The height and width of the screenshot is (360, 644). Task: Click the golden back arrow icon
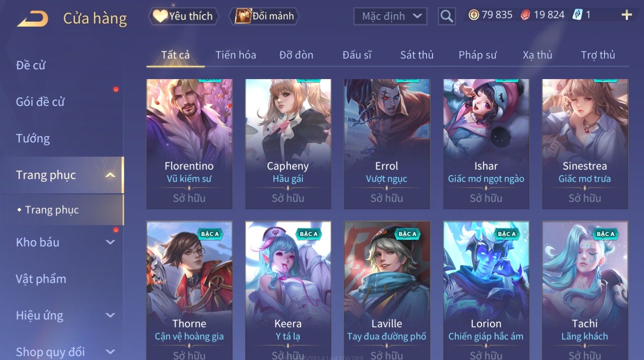click(32, 19)
